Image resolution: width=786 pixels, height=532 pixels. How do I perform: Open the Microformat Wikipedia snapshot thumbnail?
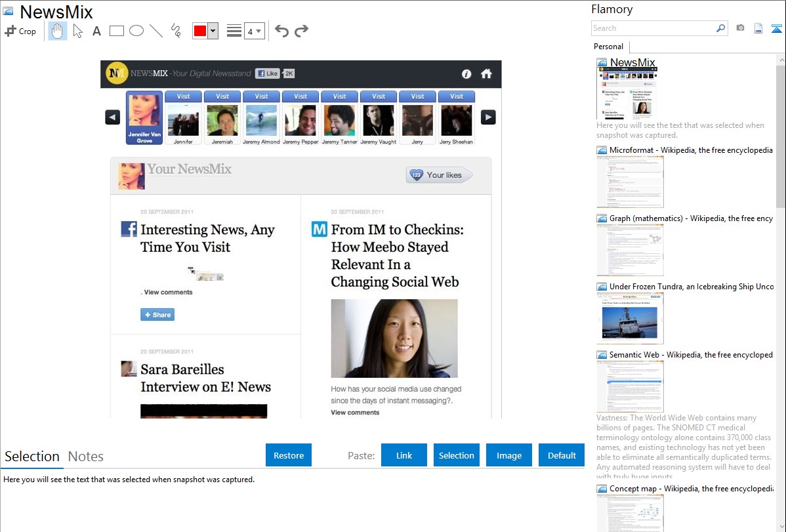[x=630, y=182]
